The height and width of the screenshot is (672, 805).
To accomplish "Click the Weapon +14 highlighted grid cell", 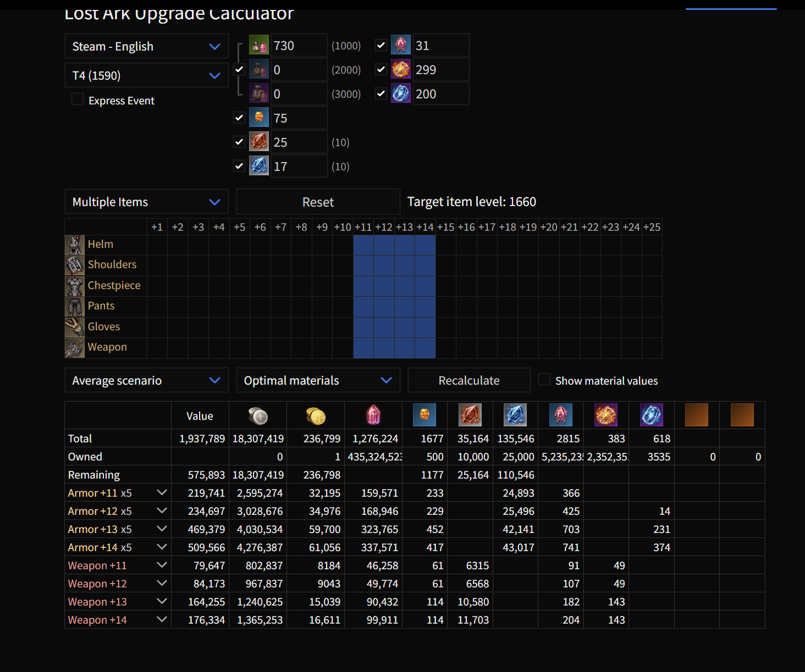I will tap(425, 348).
